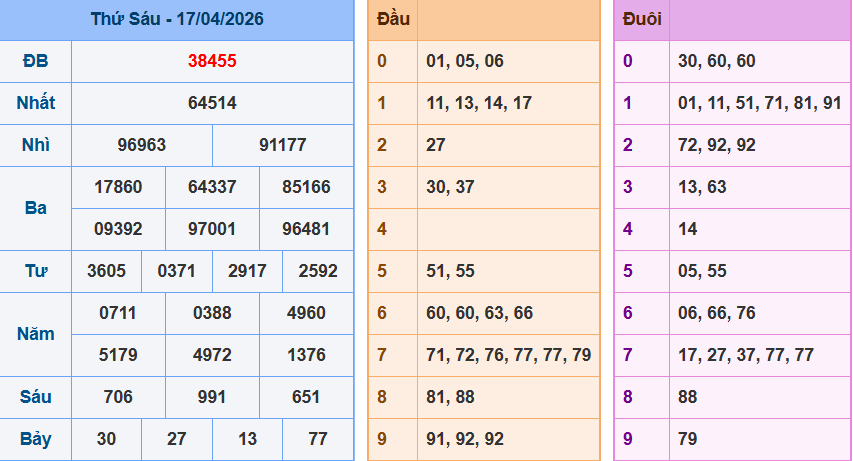Select first prize number 64514
The width and height of the screenshot is (853, 461).
click(x=212, y=103)
